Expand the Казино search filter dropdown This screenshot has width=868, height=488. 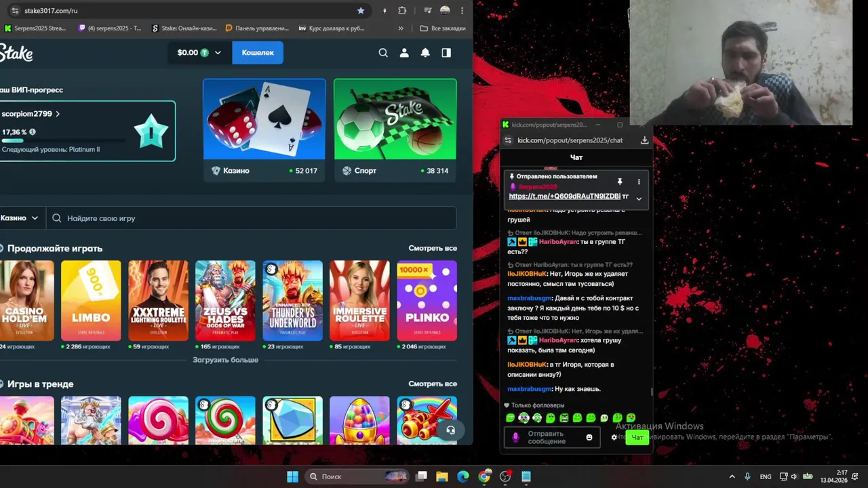coord(20,218)
